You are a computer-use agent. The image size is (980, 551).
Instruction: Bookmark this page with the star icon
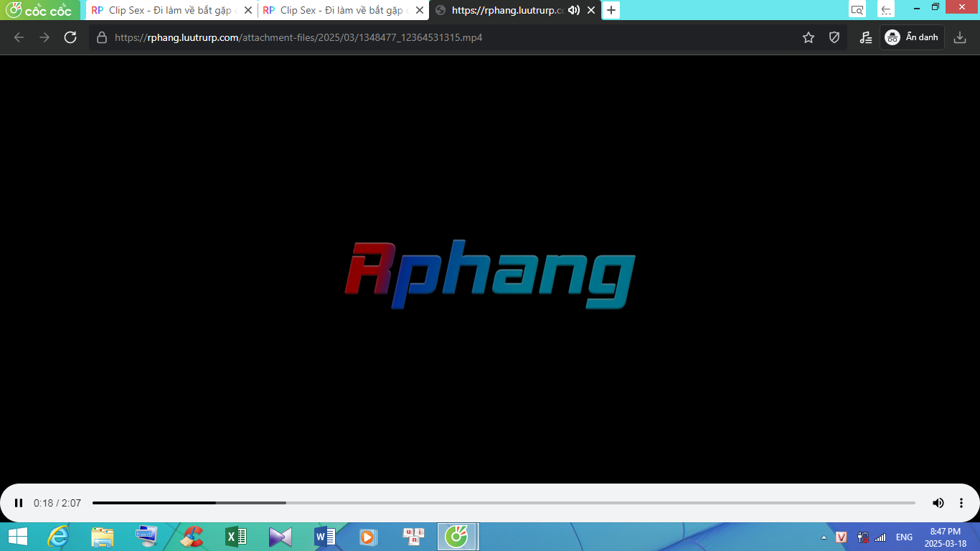tap(809, 37)
